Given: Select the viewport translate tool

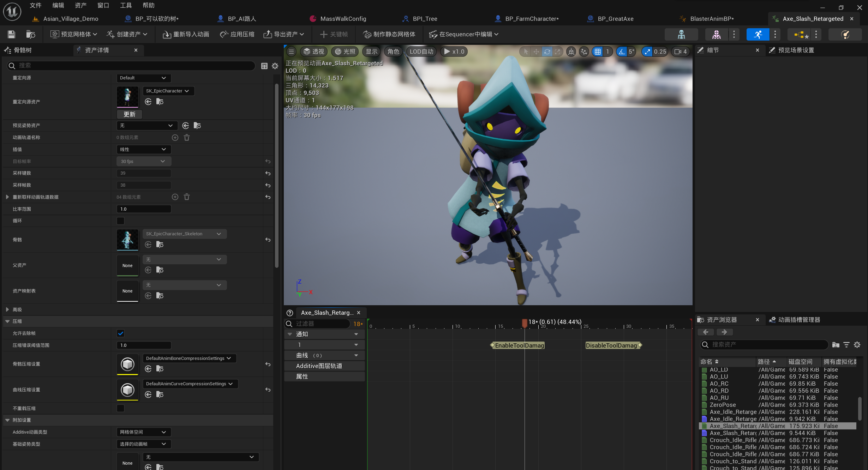Looking at the screenshot, I should point(536,52).
